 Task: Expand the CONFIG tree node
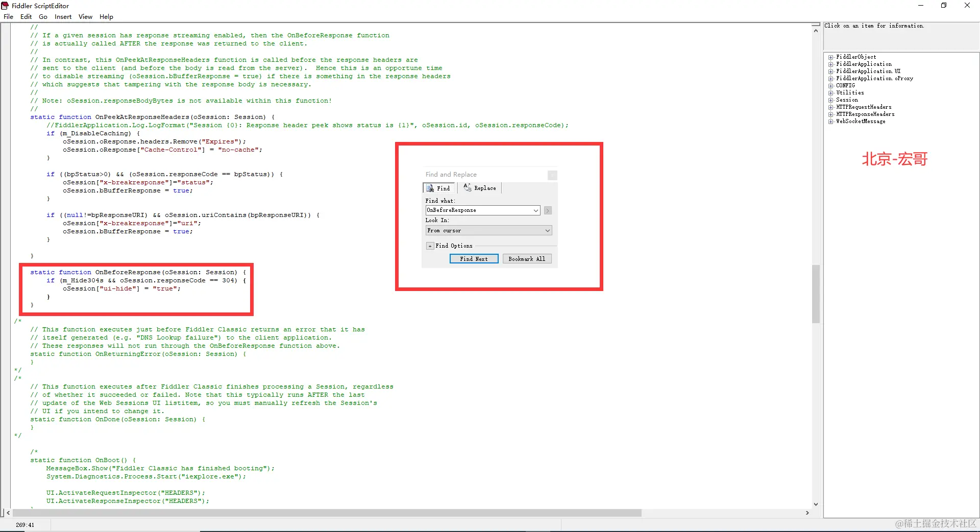831,86
